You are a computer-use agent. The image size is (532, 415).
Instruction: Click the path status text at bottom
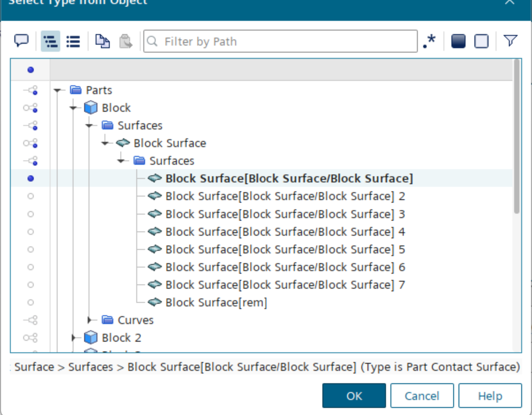coord(265,367)
